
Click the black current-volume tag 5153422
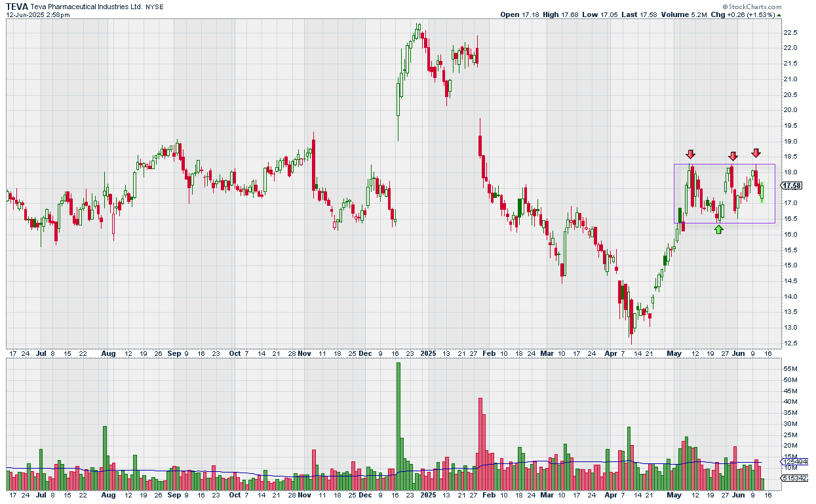coord(795,479)
